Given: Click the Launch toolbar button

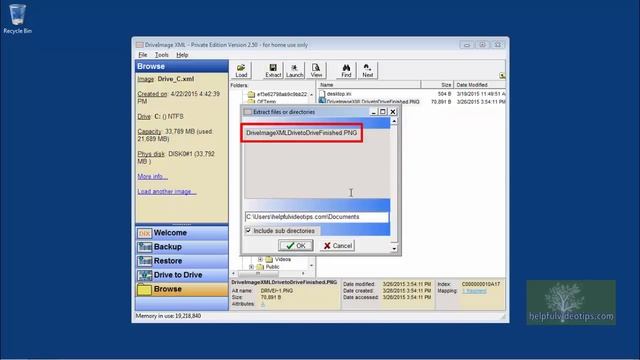Looking at the screenshot, I should coord(294,71).
